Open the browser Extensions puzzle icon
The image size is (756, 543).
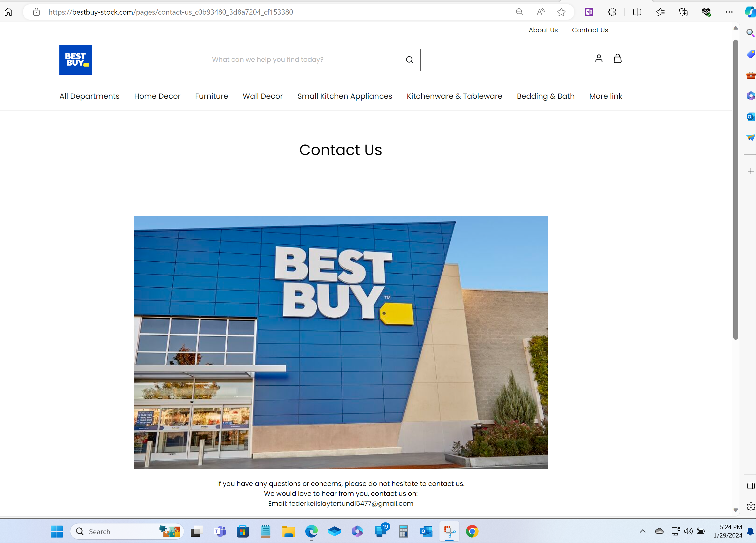612,12
